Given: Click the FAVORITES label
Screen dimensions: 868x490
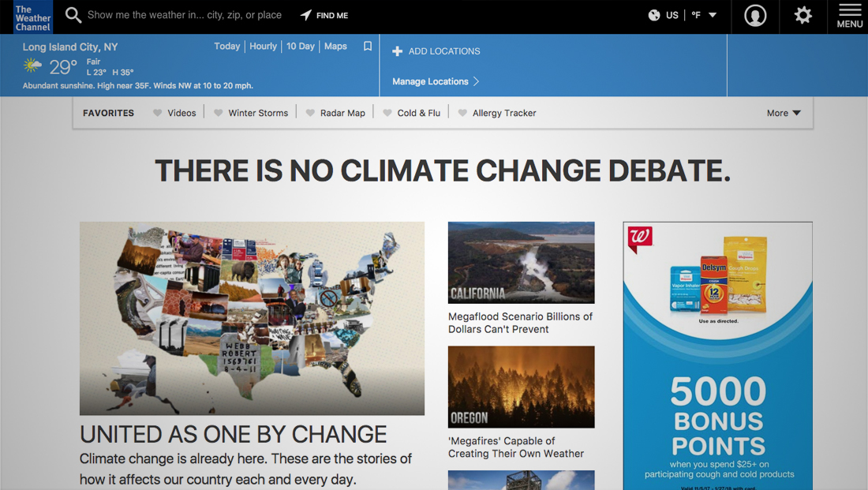Looking at the screenshot, I should pyautogui.click(x=109, y=113).
